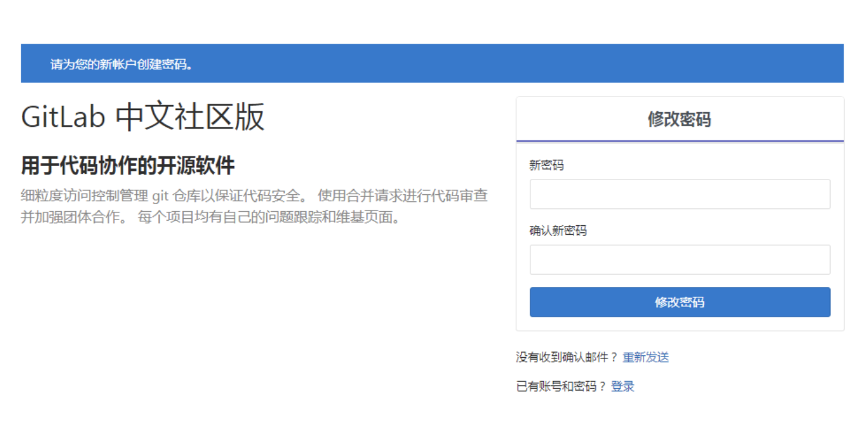The height and width of the screenshot is (426, 868).
Task: Click the 请为您的新帐户创建密码 notice banner text
Action: [122, 64]
